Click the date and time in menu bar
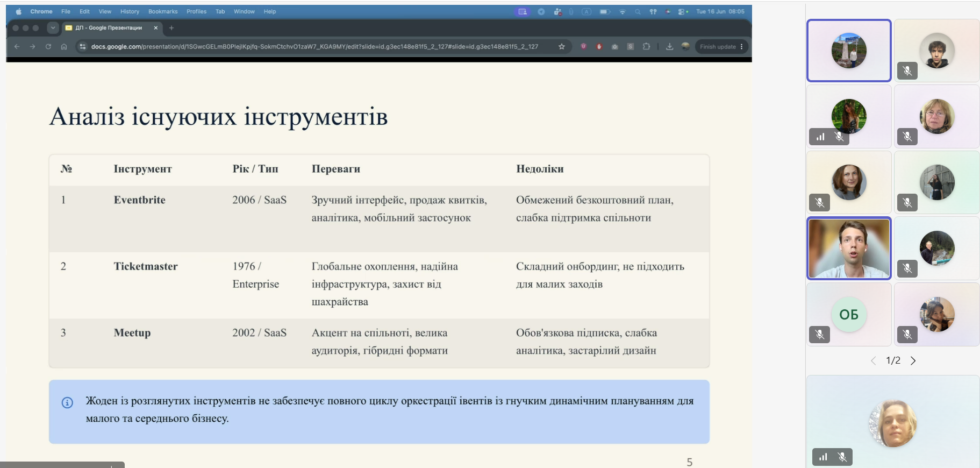Viewport: 980px width, 468px height. point(720,11)
